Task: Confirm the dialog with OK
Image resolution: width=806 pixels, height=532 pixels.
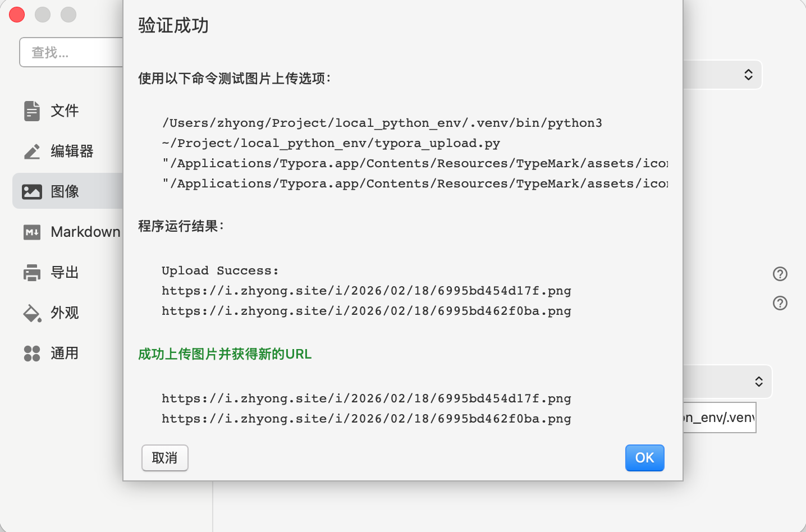Action: (x=644, y=458)
